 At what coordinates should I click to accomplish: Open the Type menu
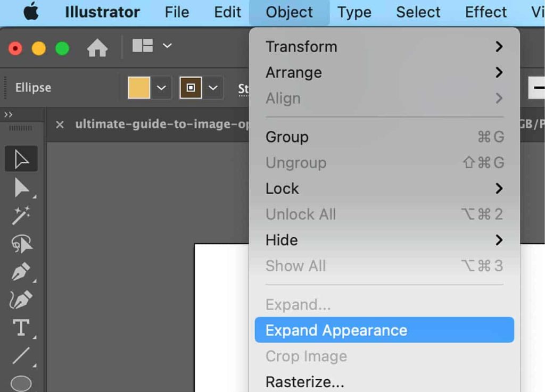coord(354,12)
